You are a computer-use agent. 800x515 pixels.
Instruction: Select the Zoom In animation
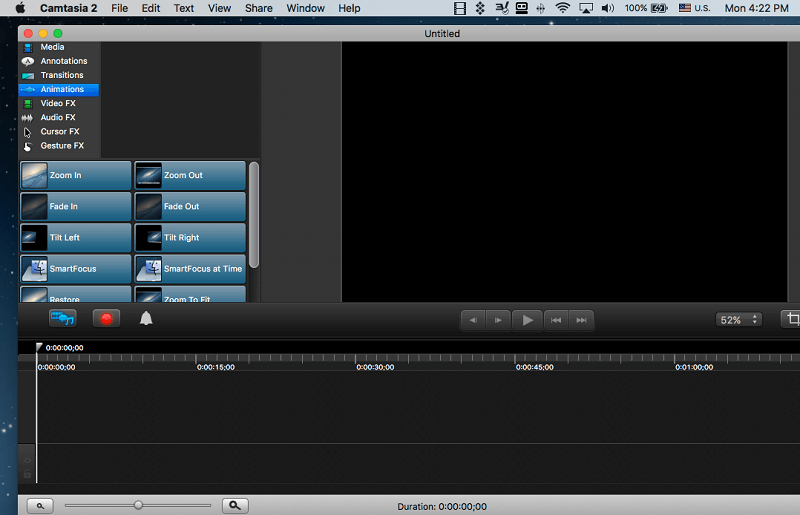[76, 176]
